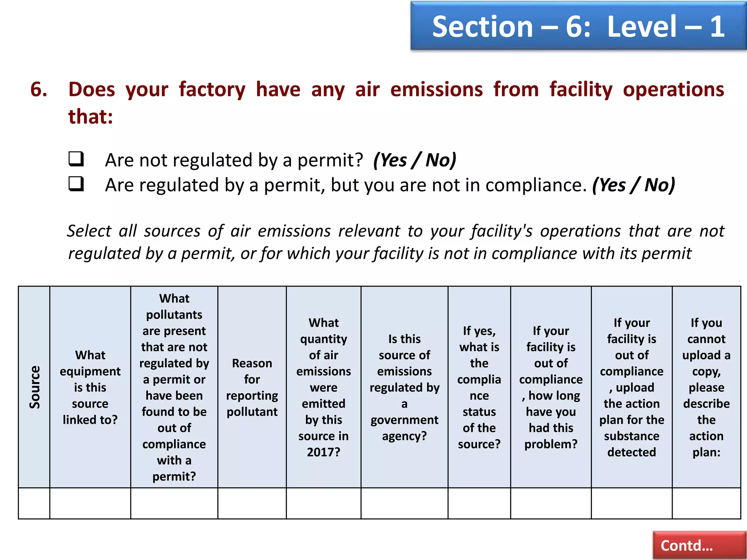Select the Source column header

[34, 387]
